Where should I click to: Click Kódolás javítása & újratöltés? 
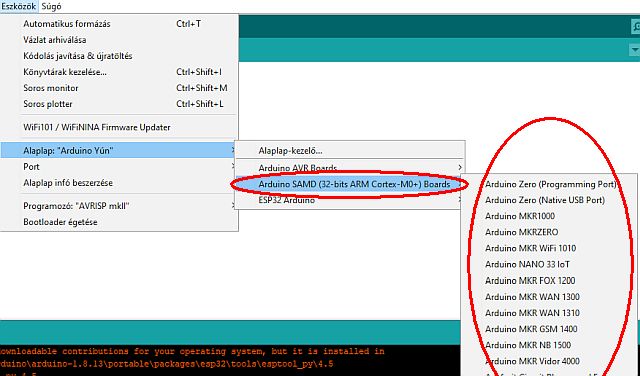click(x=119, y=56)
